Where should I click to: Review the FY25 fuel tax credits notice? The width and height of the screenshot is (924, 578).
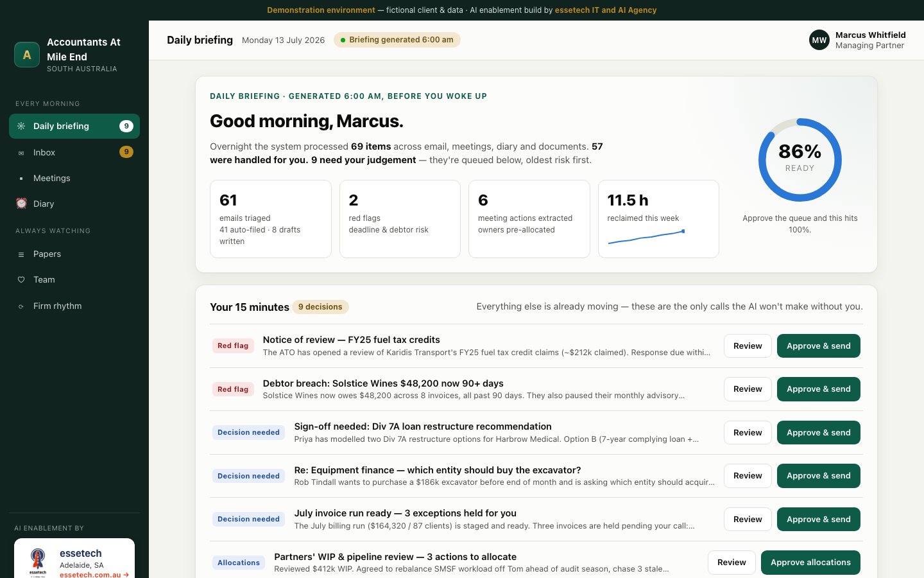pyautogui.click(x=748, y=346)
